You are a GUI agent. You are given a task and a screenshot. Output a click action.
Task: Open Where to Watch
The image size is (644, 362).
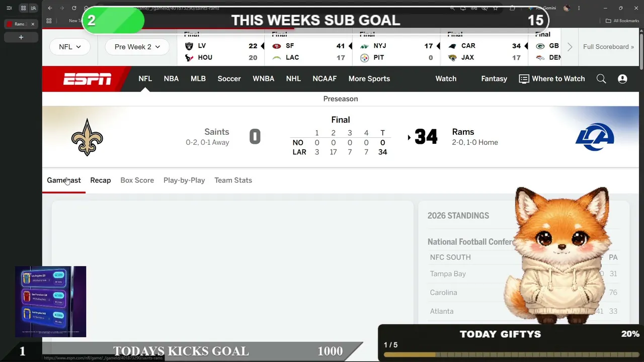pyautogui.click(x=552, y=78)
